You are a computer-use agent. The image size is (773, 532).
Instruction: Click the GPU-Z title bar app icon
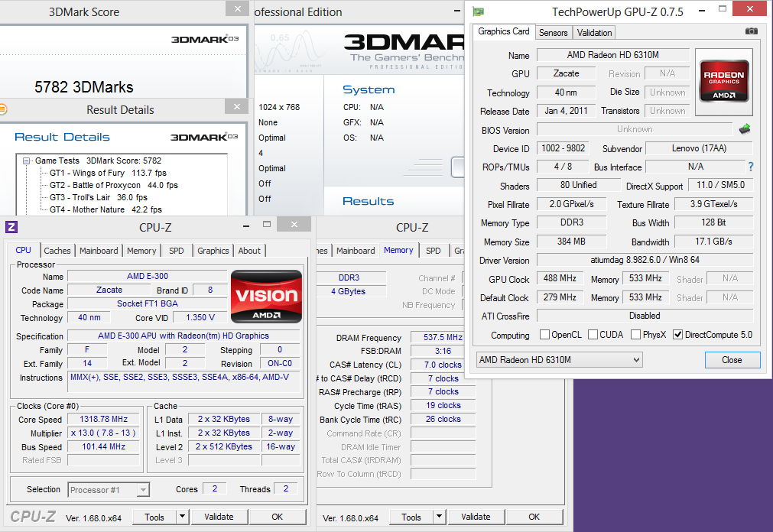(478, 11)
